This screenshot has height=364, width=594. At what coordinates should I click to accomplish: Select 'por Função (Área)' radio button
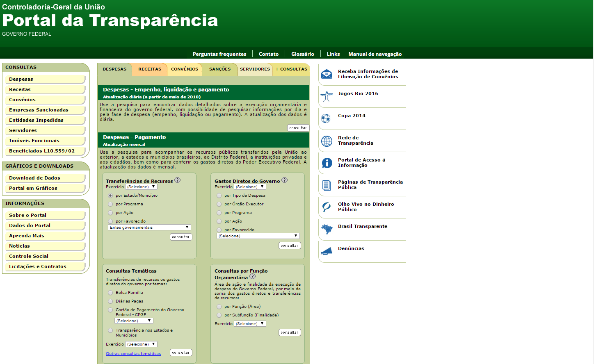click(219, 307)
